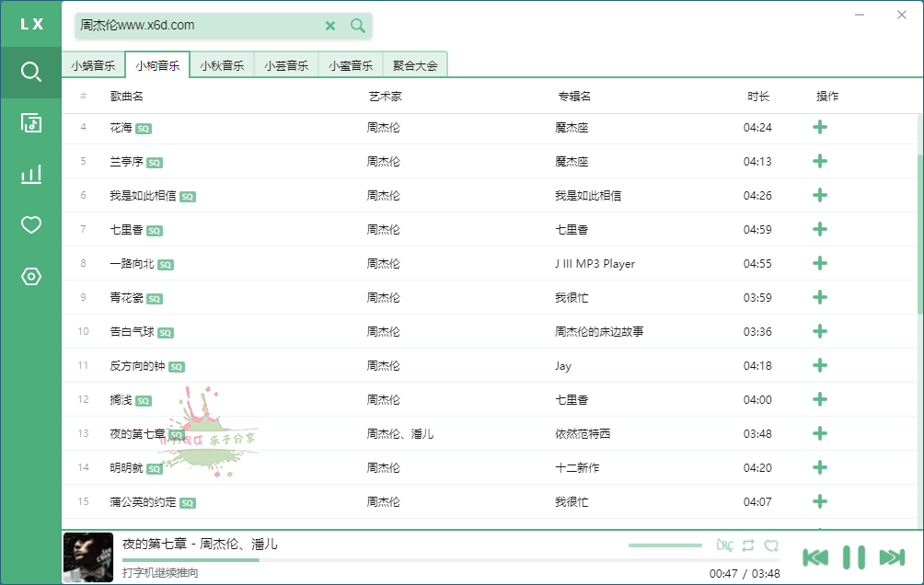924x585 pixels.
Task: Favorite the current song with the heart icon
Action: 772,545
